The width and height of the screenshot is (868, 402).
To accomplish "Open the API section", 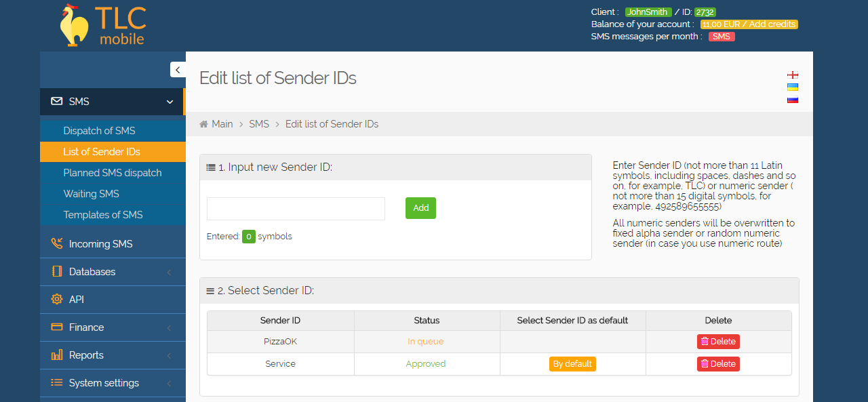I will [x=113, y=300].
